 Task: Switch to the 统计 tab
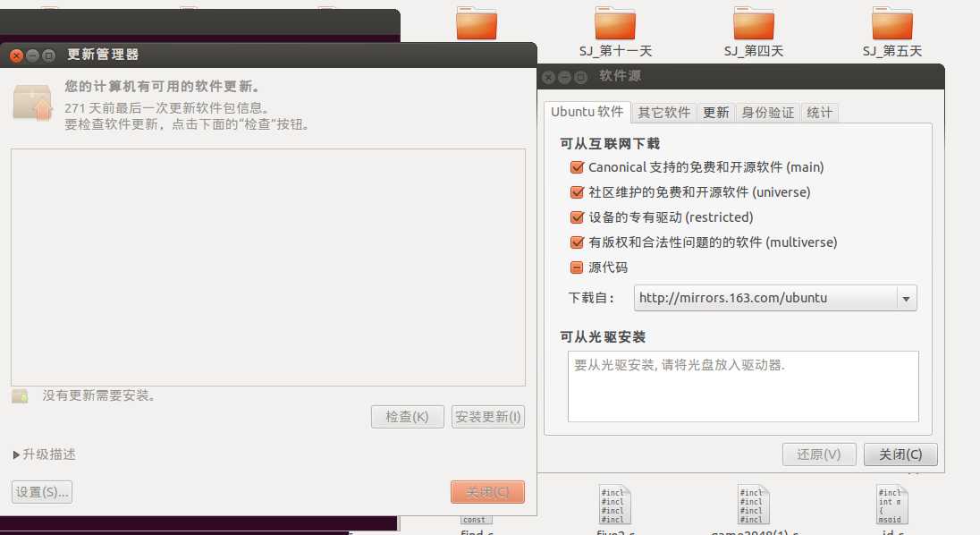click(x=819, y=113)
